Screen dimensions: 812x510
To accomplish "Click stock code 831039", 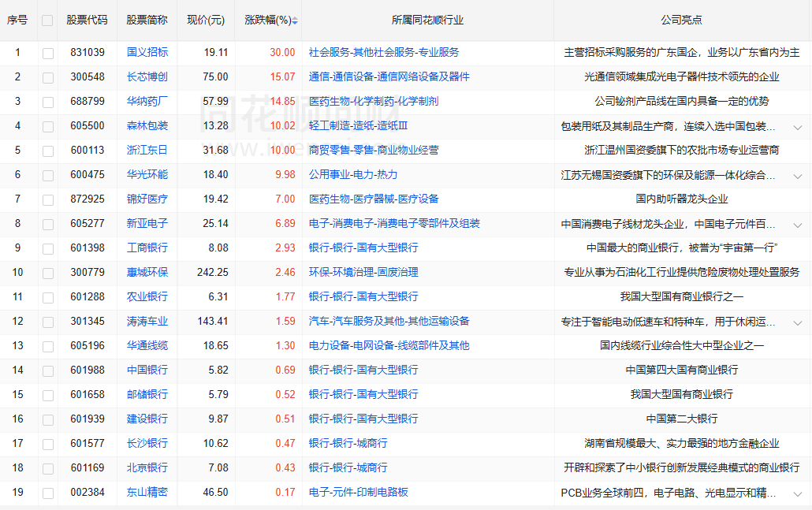I will pos(88,52).
